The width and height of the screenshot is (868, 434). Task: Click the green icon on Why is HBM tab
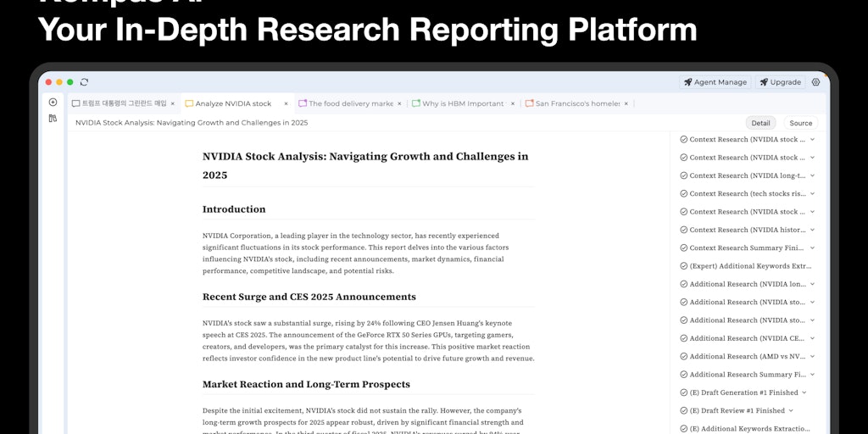[x=415, y=103]
